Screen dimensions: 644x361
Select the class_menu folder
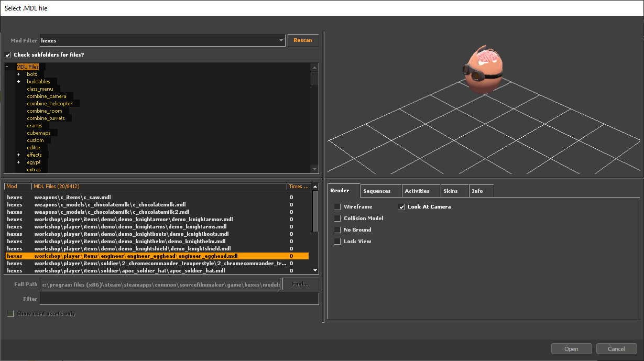coord(40,89)
